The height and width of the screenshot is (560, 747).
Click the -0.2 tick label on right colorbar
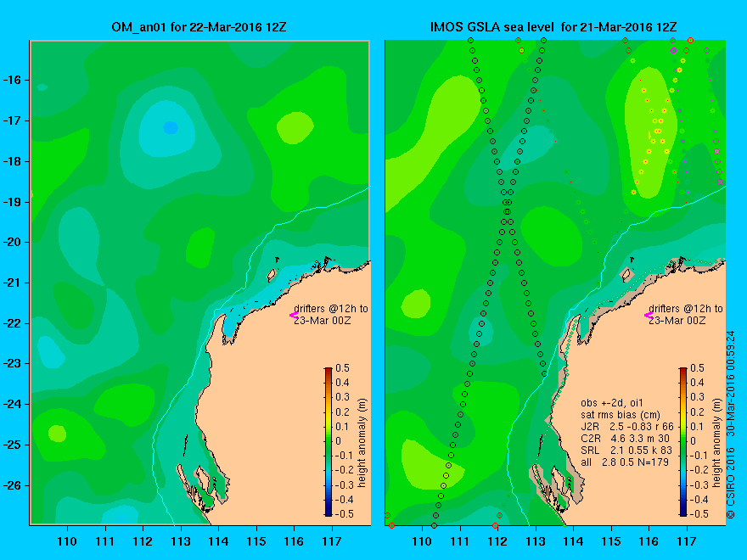698,470
